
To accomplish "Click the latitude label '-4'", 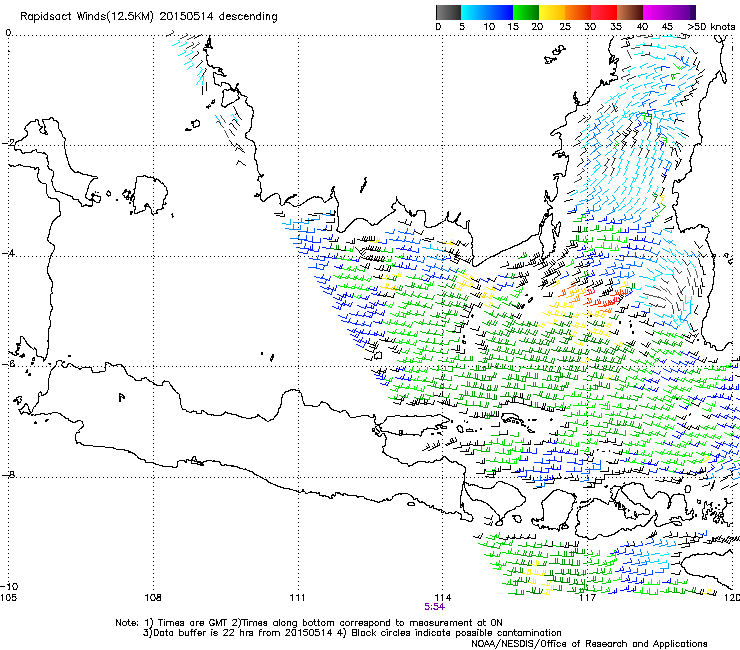I will 8,253.
